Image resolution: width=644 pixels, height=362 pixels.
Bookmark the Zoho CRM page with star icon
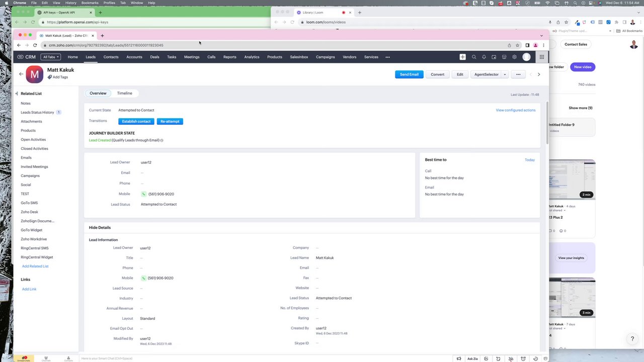(x=517, y=45)
